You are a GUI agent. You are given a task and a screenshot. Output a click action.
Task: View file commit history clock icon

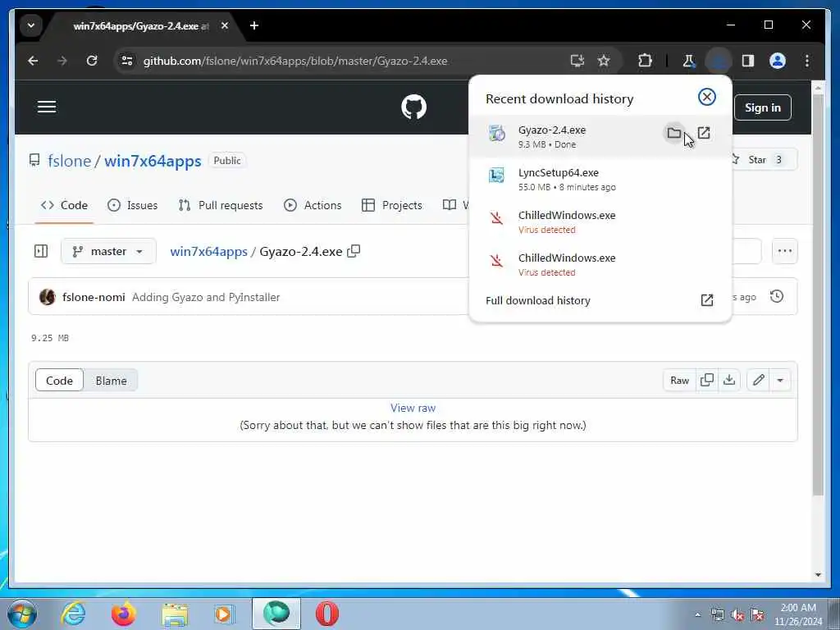(x=776, y=296)
